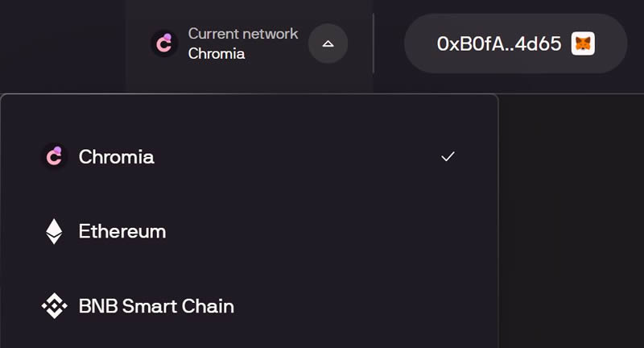644x348 pixels.
Task: Choose BNB Smart Chain from the list
Action: (156, 306)
